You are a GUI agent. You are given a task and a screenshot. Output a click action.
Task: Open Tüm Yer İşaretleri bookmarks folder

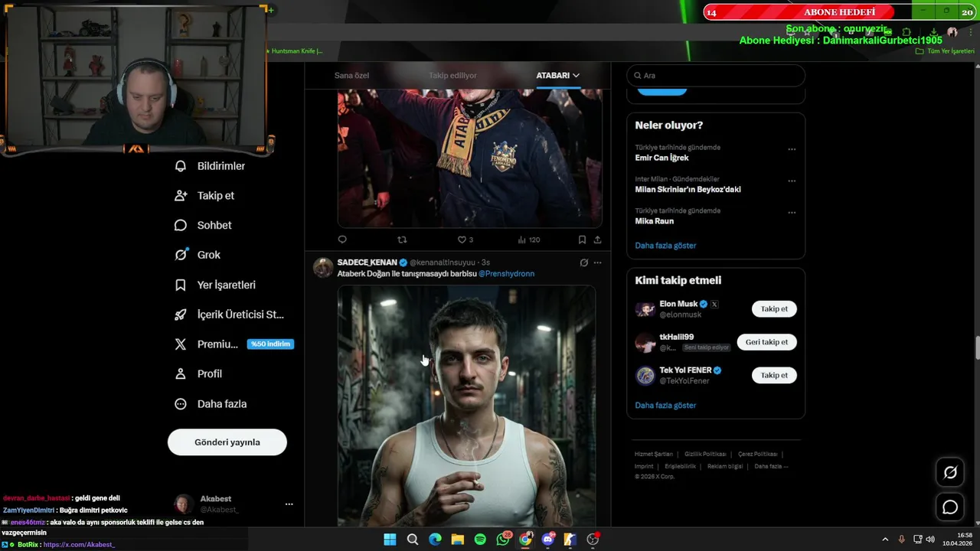click(945, 51)
